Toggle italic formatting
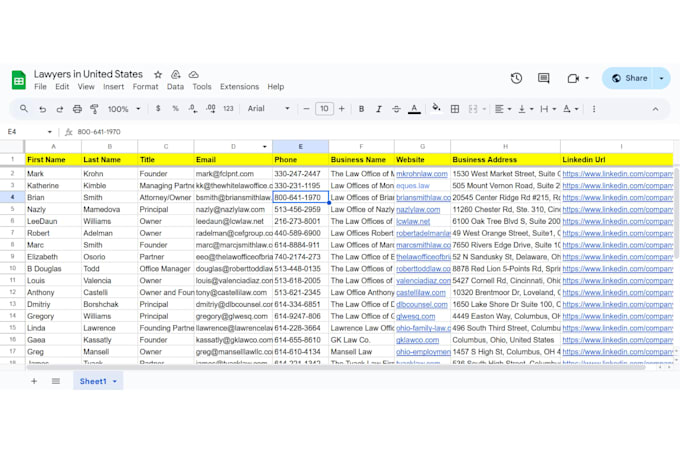The image size is (680, 453). coord(379,109)
